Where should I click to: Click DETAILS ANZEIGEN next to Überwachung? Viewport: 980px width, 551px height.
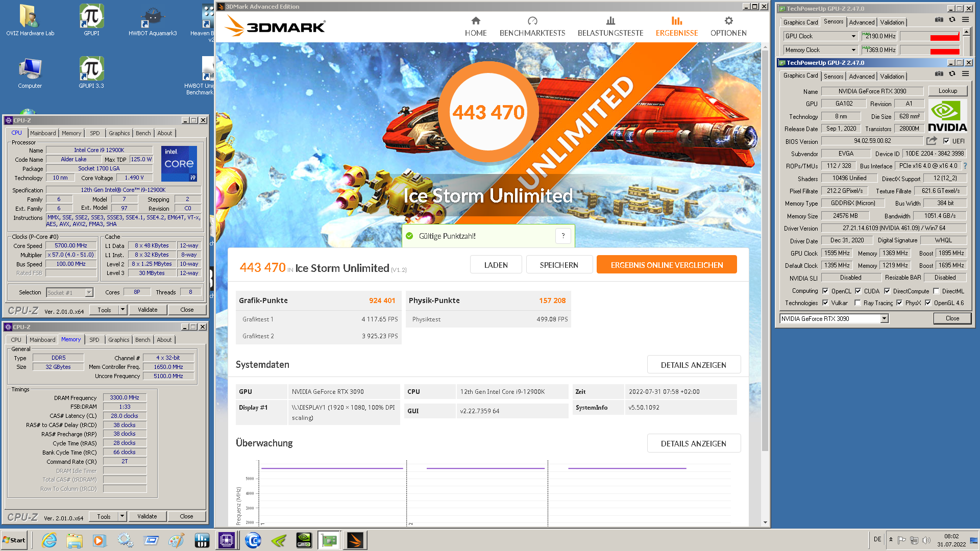[693, 443]
